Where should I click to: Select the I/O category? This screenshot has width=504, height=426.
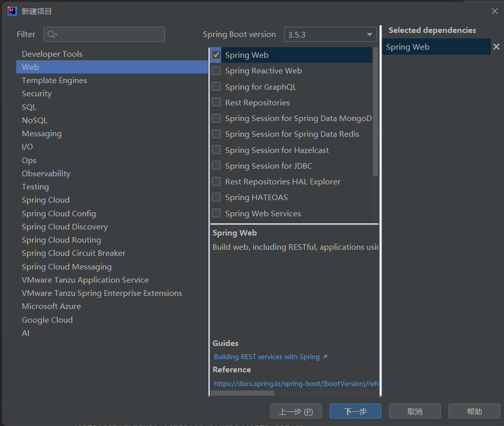[112, 147]
